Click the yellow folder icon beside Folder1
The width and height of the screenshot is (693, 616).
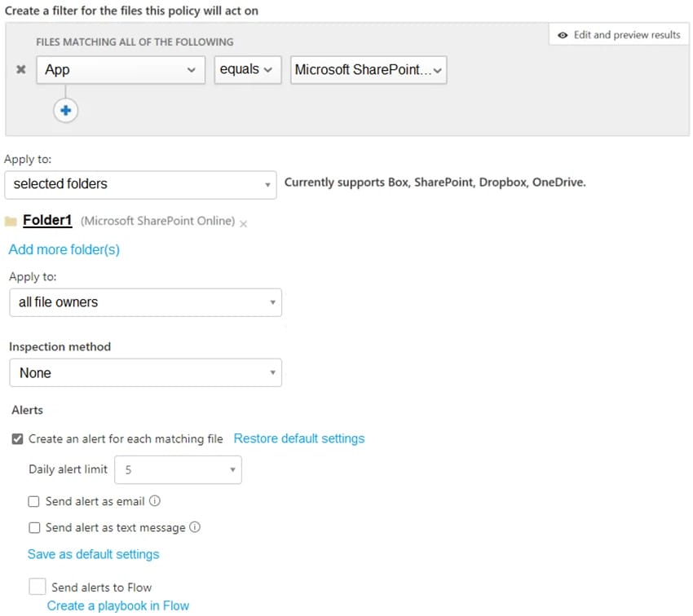(x=11, y=221)
